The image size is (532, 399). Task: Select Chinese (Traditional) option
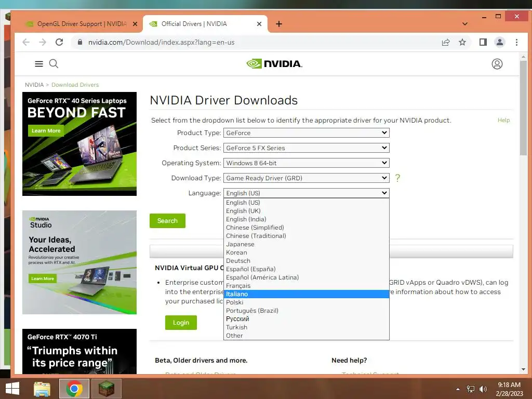pyautogui.click(x=306, y=236)
